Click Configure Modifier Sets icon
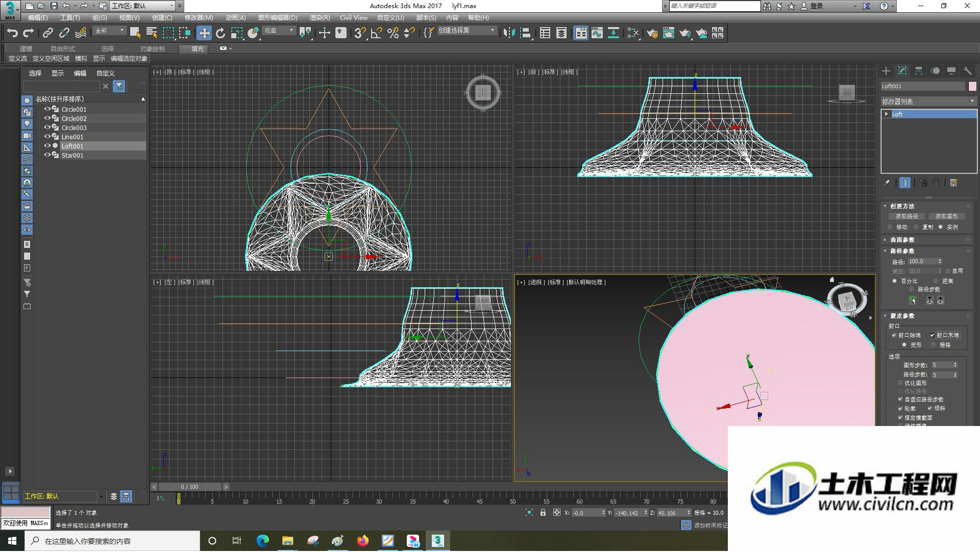This screenshot has width=980, height=552. (953, 183)
